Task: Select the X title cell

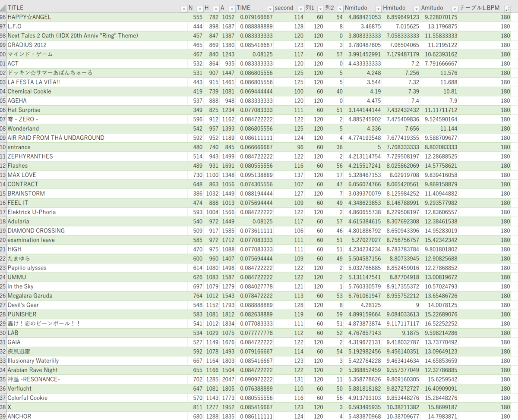Action: coord(97,407)
